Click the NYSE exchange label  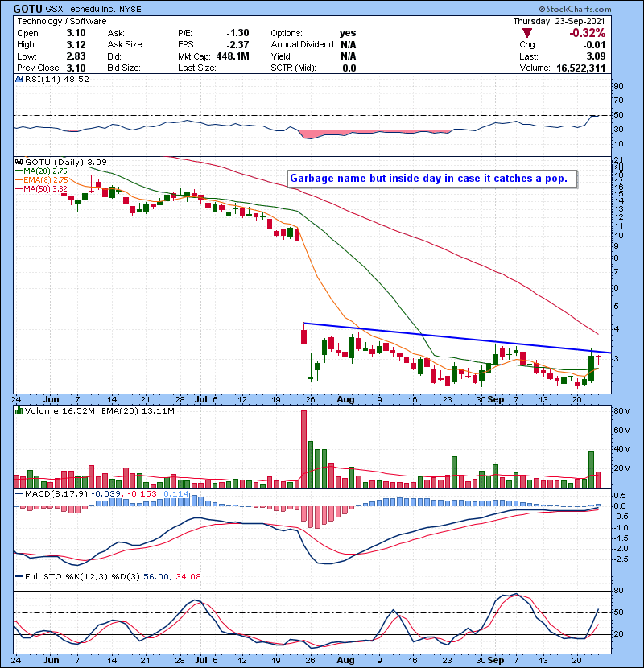[130, 10]
